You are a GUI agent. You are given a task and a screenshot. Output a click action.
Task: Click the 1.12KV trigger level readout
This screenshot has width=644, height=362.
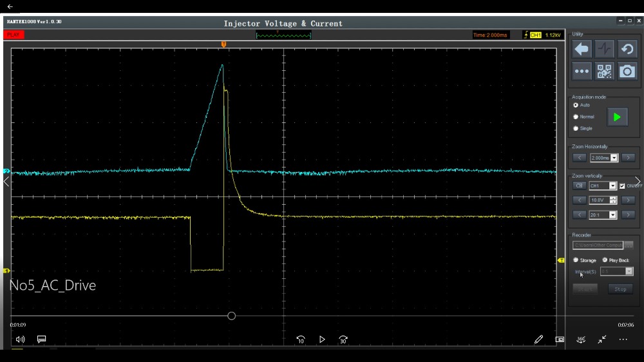[x=553, y=35]
